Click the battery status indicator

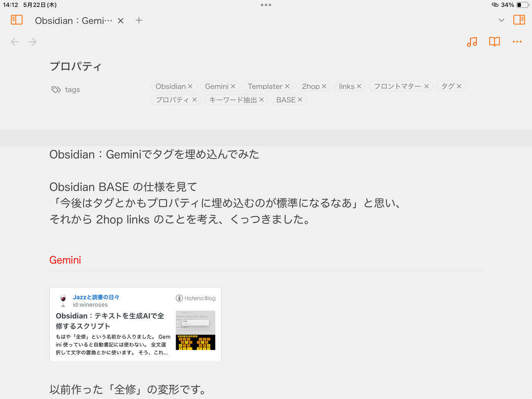tap(523, 5)
